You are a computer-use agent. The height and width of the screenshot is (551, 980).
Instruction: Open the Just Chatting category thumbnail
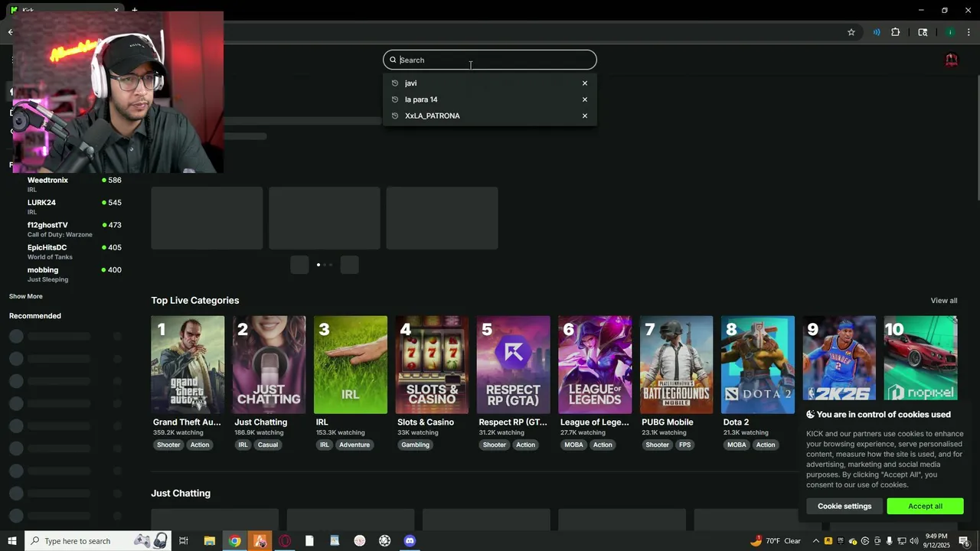pyautogui.click(x=269, y=365)
